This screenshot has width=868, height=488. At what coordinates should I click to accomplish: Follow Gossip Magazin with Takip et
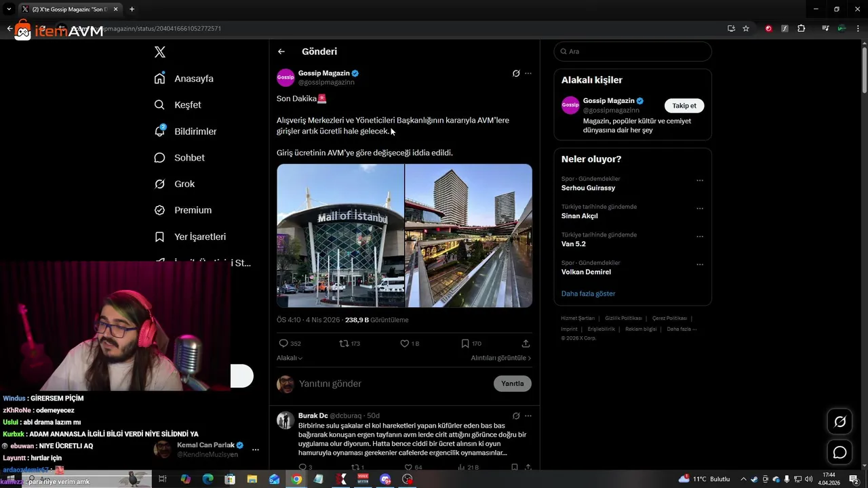point(684,106)
